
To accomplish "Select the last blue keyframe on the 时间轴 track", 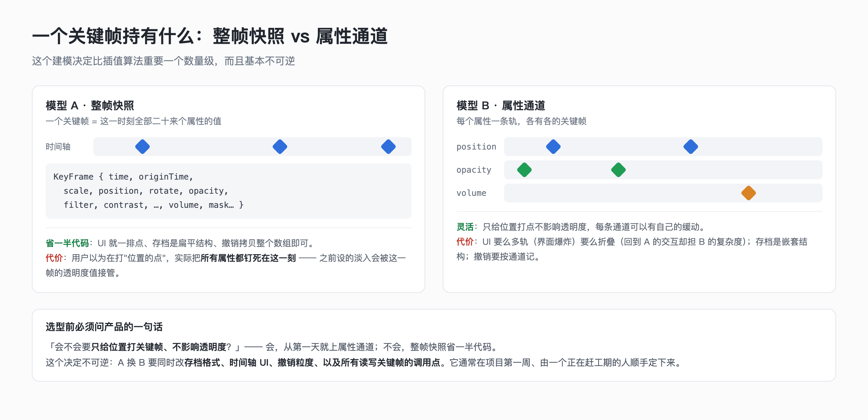I will 388,147.
